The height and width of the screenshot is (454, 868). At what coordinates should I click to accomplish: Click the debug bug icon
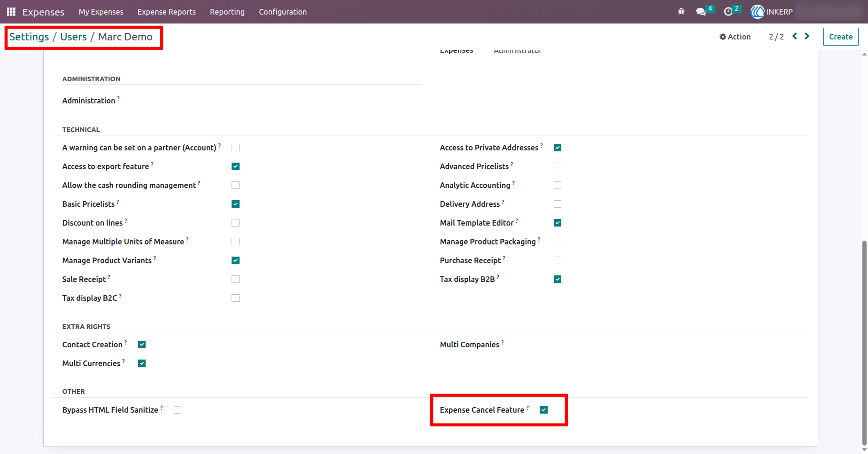(x=681, y=12)
